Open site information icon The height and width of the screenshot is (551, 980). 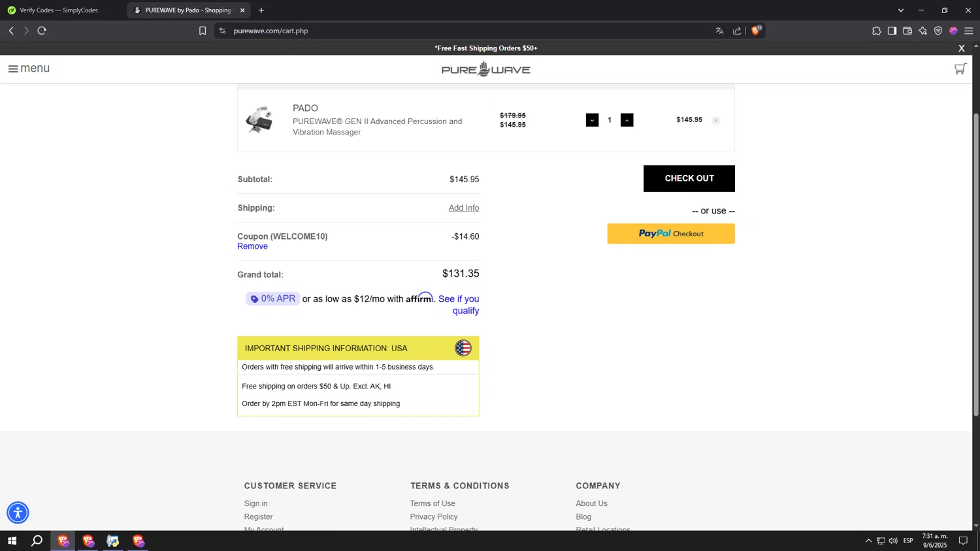coord(222,31)
